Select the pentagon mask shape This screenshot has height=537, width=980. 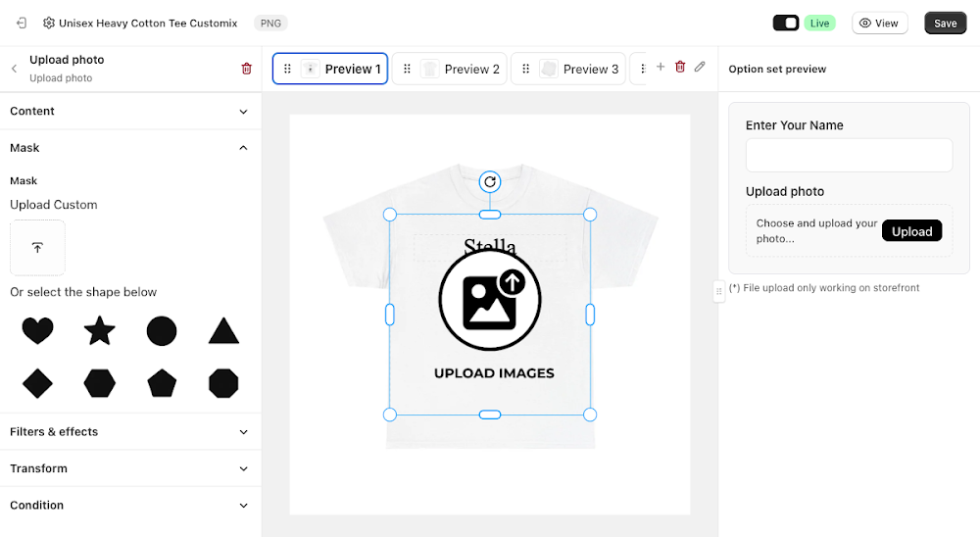pyautogui.click(x=162, y=383)
